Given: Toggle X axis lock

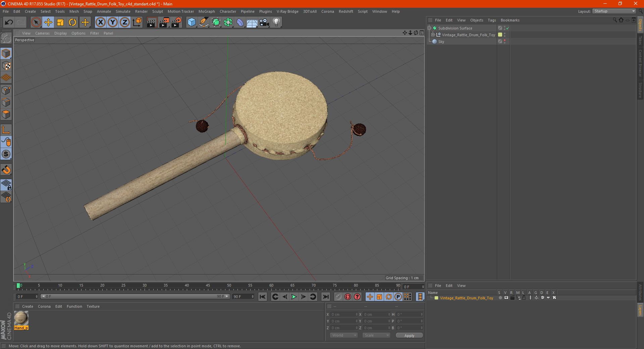Looking at the screenshot, I should point(100,22).
